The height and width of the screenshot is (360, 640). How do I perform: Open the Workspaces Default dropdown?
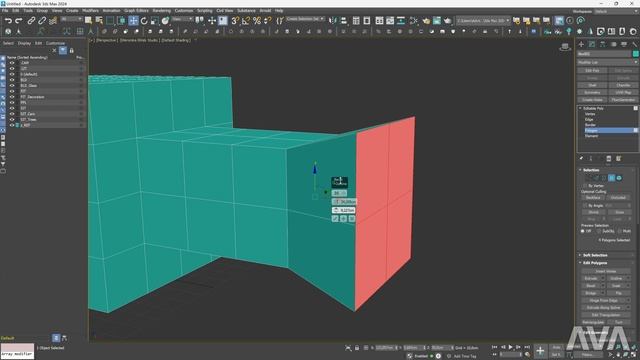616,11
